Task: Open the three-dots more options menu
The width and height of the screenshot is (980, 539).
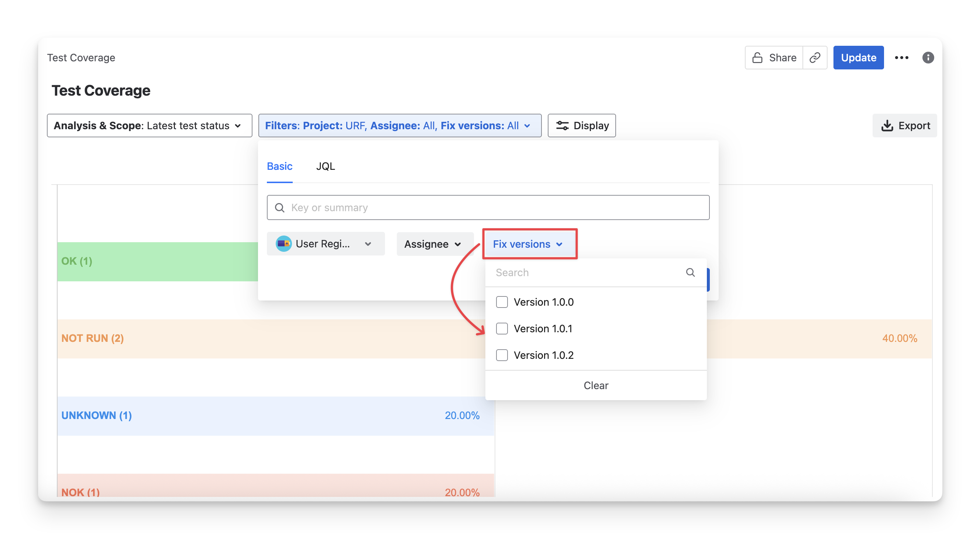Action: point(901,58)
